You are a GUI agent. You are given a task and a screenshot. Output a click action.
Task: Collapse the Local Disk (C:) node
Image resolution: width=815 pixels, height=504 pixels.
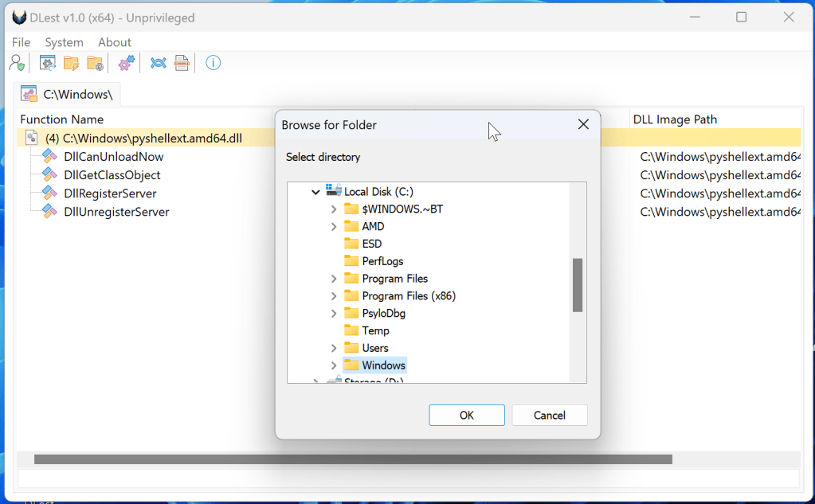(x=316, y=192)
